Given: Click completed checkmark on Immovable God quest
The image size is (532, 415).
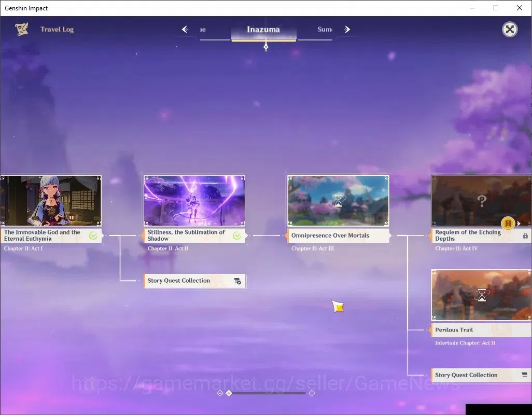Looking at the screenshot, I should click(x=93, y=236).
